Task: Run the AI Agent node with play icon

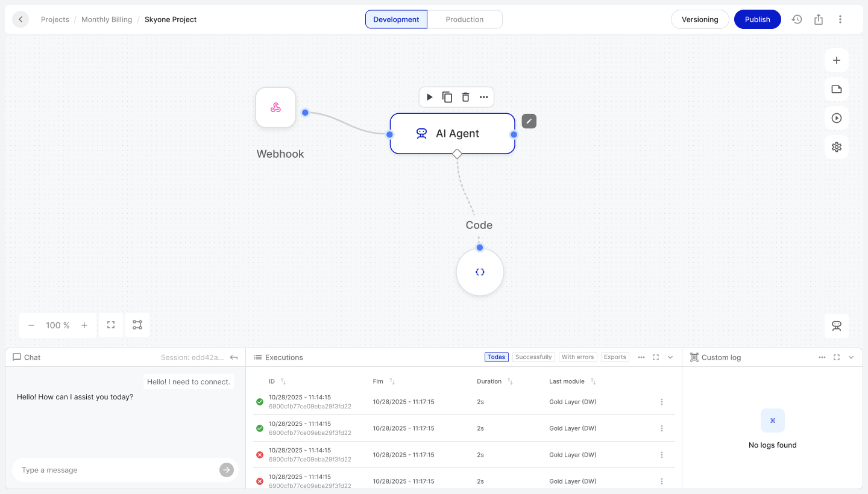Action: click(x=430, y=97)
